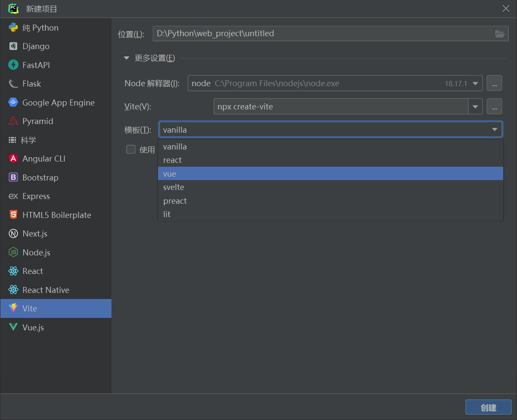
Task: Click the Pyramid icon in sidebar
Action: [x=13, y=121]
